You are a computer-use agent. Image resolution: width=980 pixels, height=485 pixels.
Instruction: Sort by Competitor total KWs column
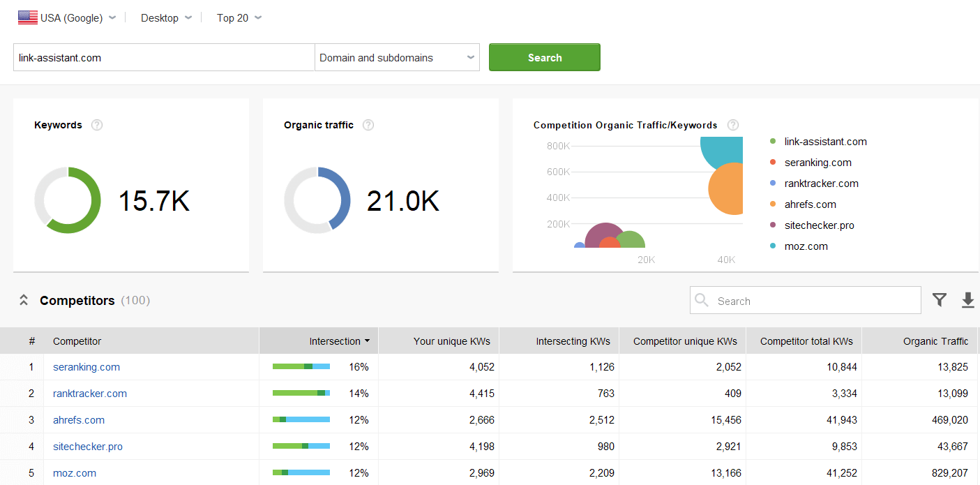(x=804, y=341)
